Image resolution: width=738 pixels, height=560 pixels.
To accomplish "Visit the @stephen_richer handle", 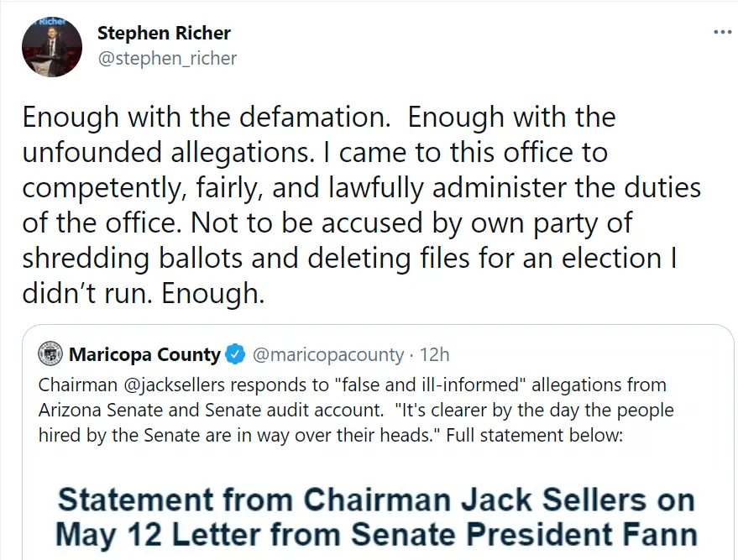I will [167, 58].
